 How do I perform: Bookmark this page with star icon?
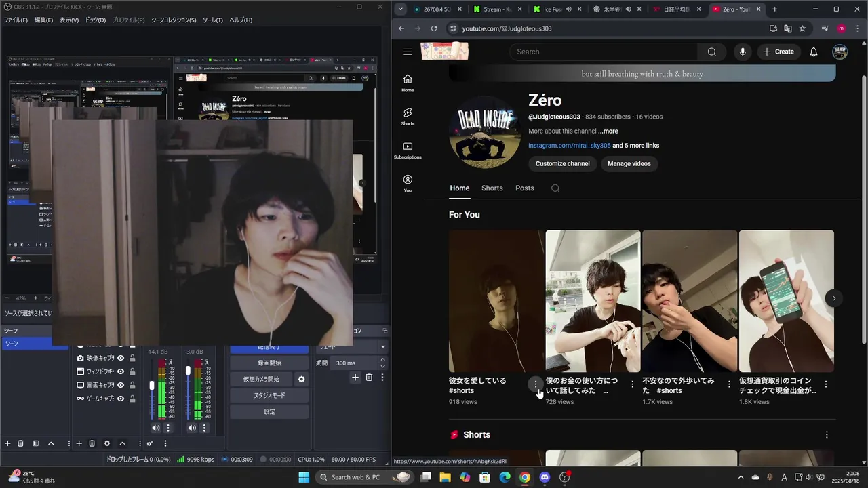(x=802, y=28)
